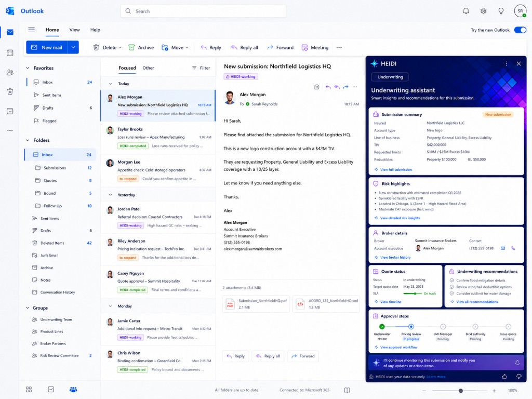This screenshot has height=399, width=532.
Task: Click the zoom in plus icon
Action: (x=494, y=391)
